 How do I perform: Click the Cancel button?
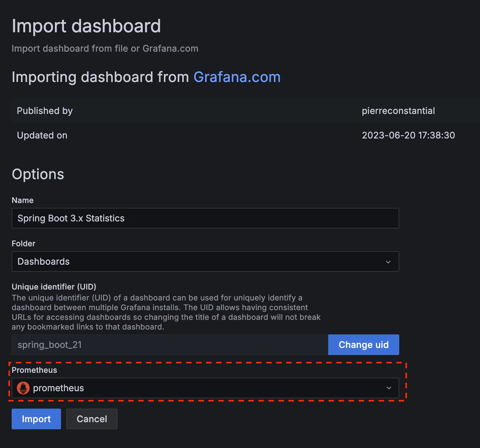click(x=92, y=419)
